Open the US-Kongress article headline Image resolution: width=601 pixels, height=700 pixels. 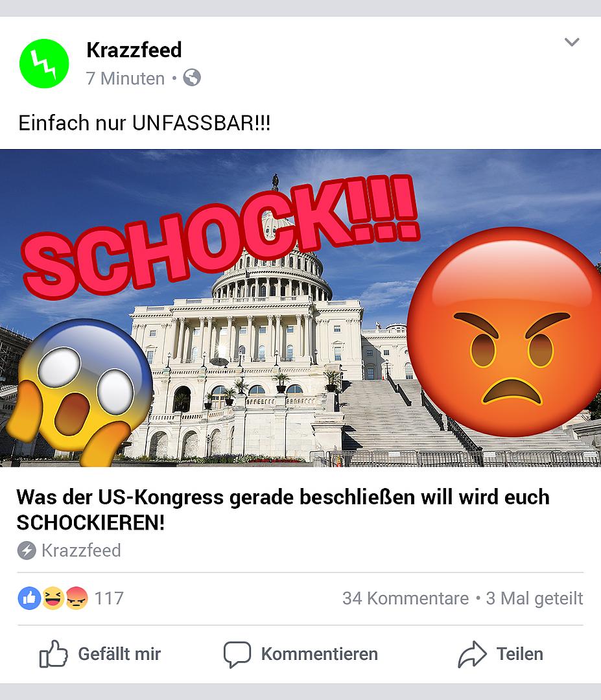pyautogui.click(x=283, y=509)
